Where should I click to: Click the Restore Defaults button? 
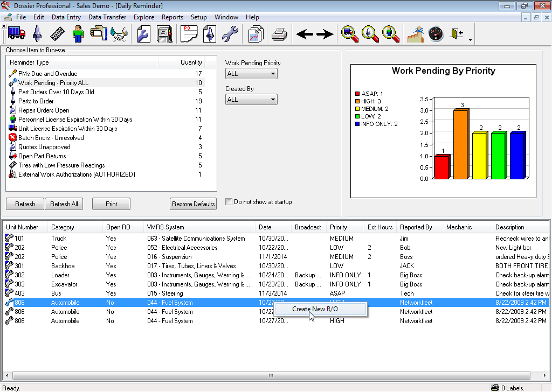coord(193,204)
